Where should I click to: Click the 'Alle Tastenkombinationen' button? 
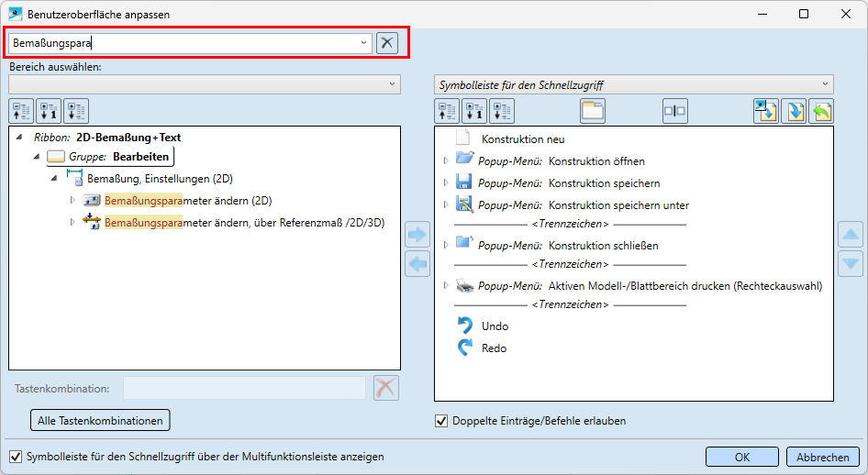pos(101,421)
